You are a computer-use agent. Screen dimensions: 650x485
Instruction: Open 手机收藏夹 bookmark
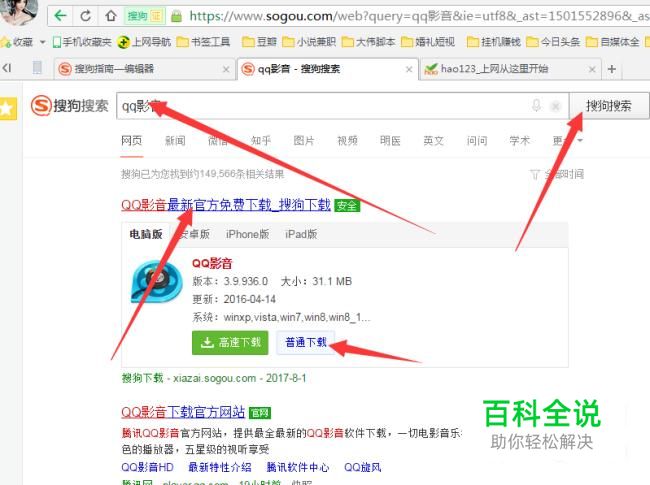(82, 42)
